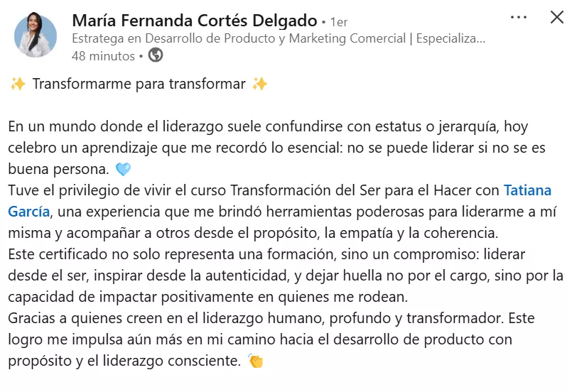The width and height of the screenshot is (572, 392).
Task: Click the sparkle emoji after "transformar"
Action: 260,84
